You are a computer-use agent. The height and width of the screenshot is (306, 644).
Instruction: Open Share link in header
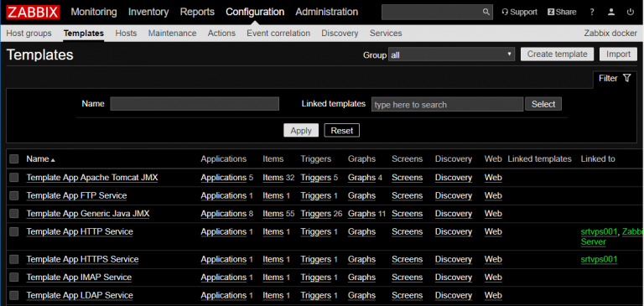[562, 13]
